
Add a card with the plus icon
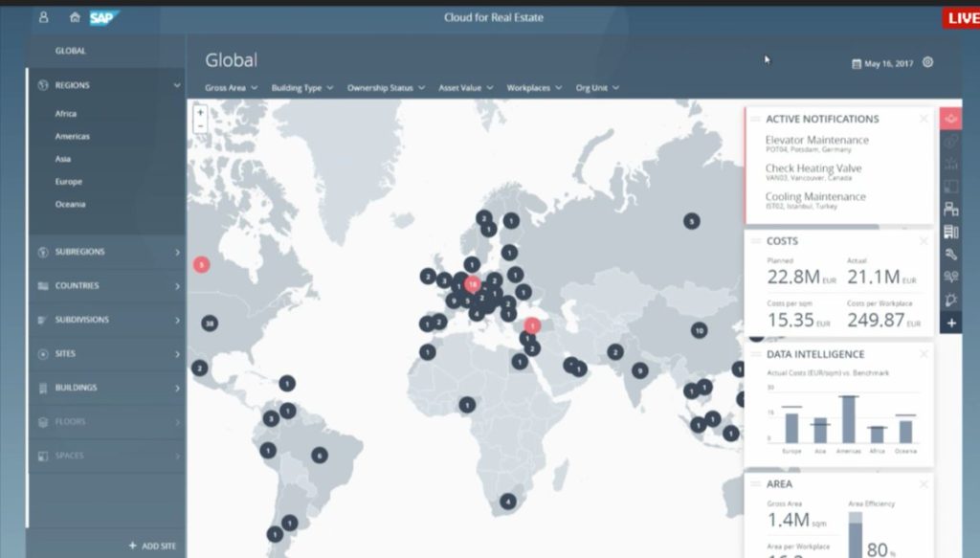pos(950,323)
